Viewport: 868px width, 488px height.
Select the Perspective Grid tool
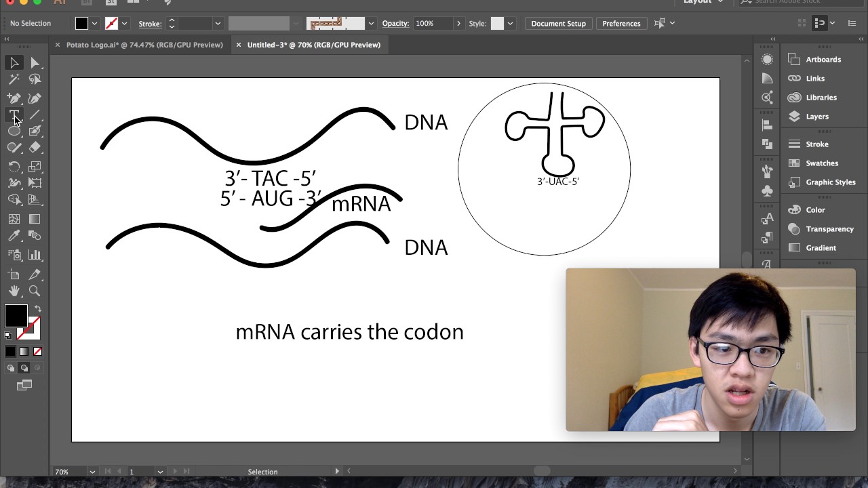(35, 199)
